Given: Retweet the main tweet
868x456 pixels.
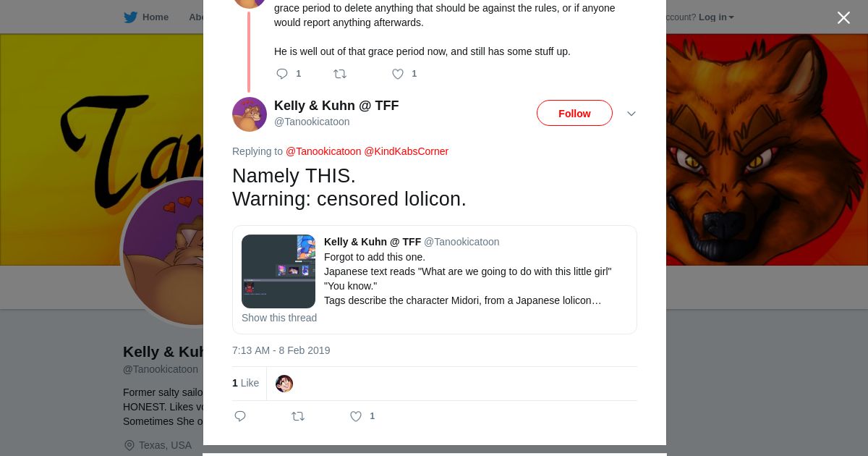Looking at the screenshot, I should click(297, 416).
